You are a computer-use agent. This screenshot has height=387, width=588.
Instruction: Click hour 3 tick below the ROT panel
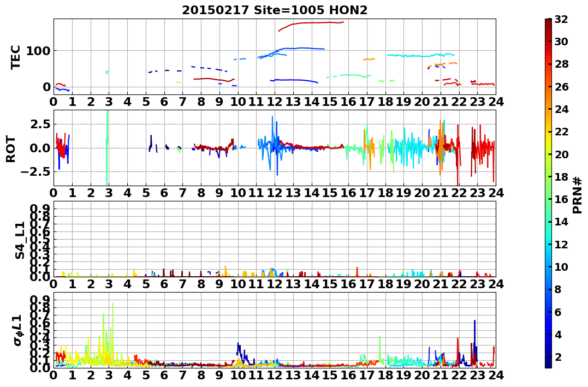point(109,193)
